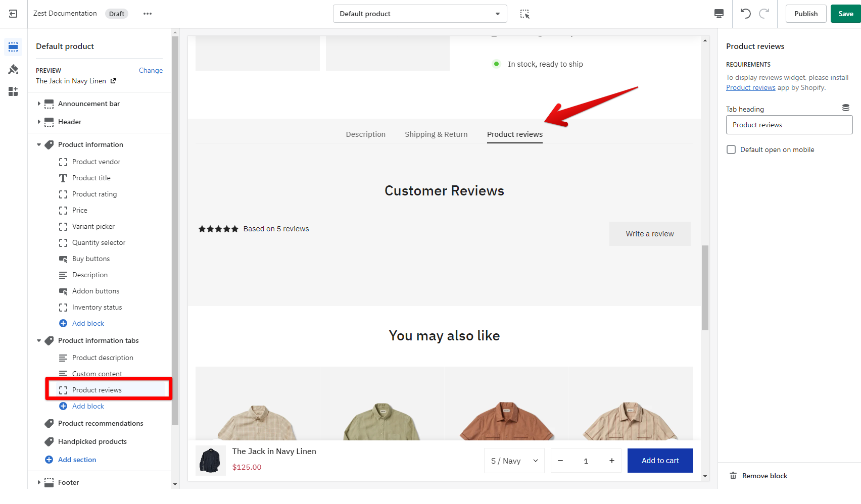Image resolution: width=861 pixels, height=504 pixels.
Task: Click the exit editor icon
Action: coord(13,14)
